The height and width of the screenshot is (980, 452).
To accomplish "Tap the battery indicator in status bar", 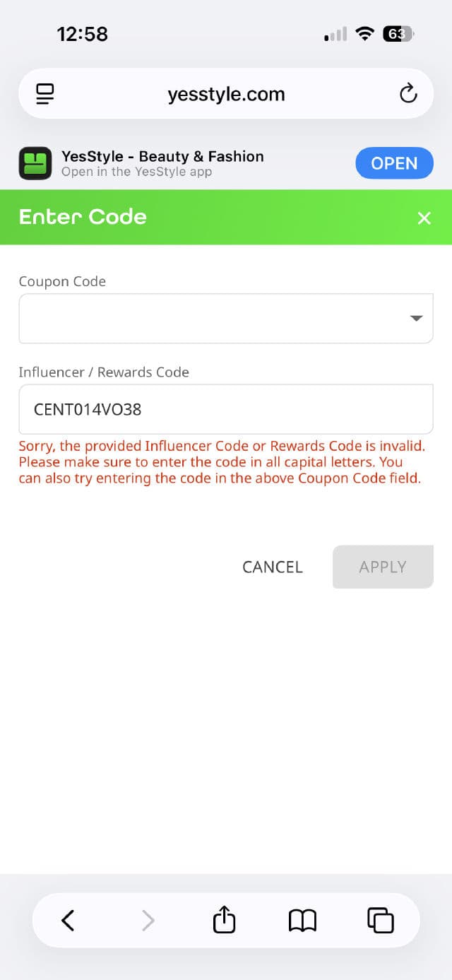I will coord(398,34).
